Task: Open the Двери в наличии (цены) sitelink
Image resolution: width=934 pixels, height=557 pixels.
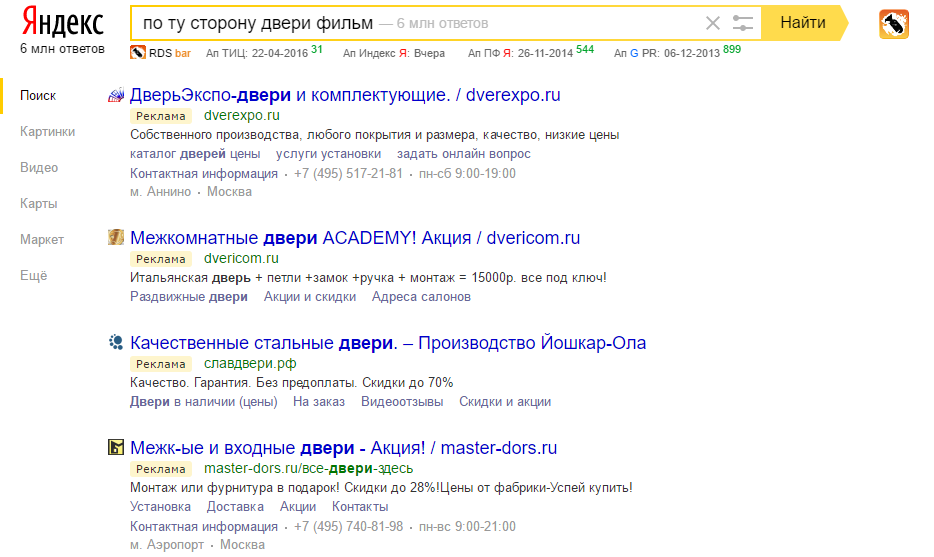Action: tap(204, 402)
